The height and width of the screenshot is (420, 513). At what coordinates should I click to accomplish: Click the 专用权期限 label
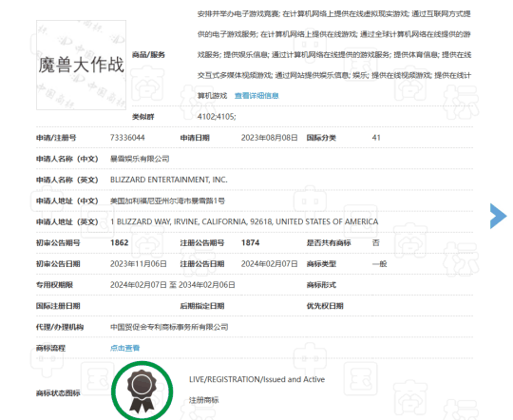pos(54,285)
